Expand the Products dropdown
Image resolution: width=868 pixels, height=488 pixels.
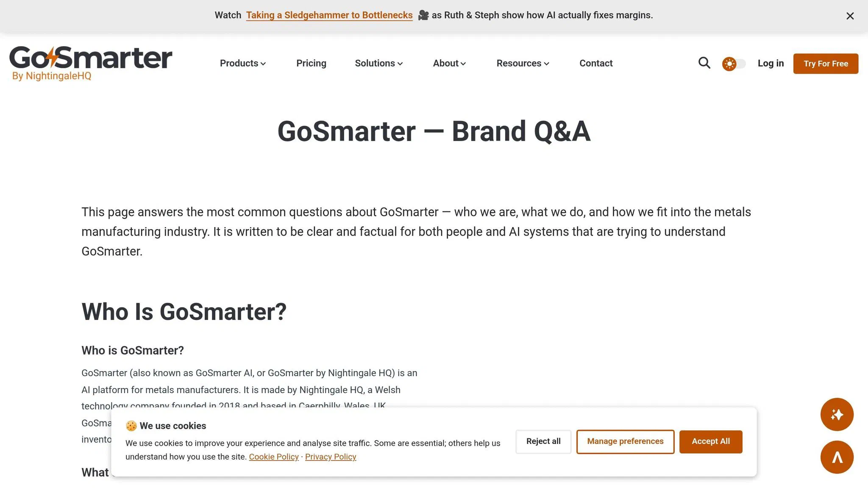point(242,63)
